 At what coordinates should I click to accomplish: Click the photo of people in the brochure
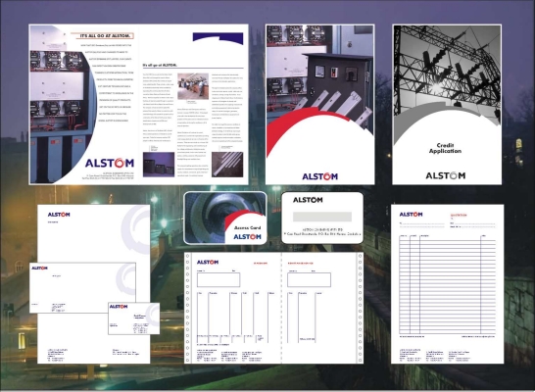click(x=193, y=86)
